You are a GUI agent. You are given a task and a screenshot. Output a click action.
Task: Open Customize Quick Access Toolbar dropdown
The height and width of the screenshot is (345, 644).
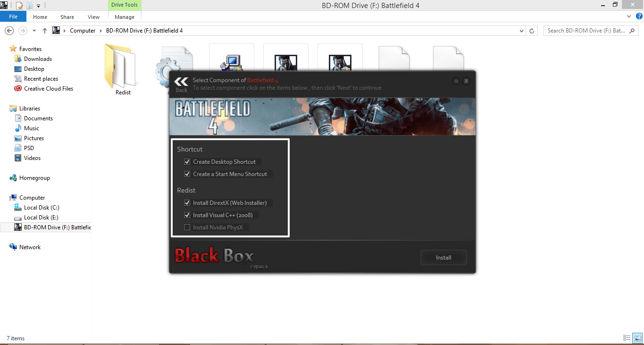click(x=38, y=6)
